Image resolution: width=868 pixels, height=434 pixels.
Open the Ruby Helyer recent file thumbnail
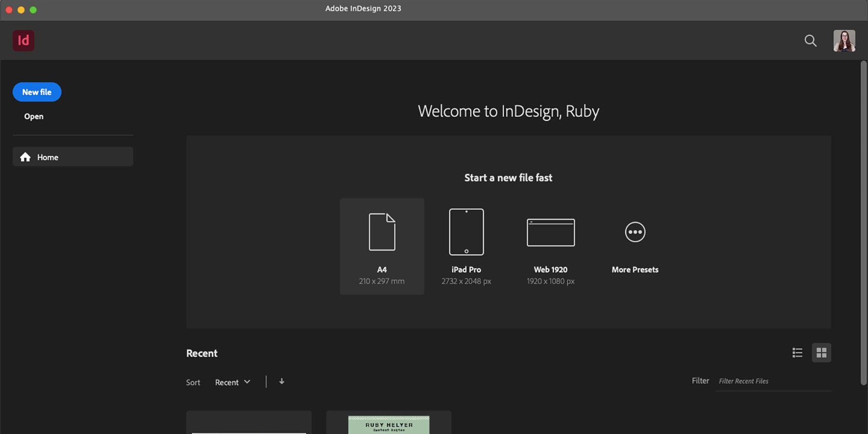pyautogui.click(x=389, y=423)
